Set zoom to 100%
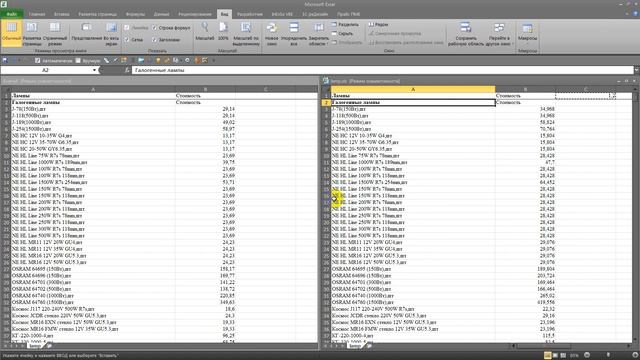 click(x=223, y=32)
